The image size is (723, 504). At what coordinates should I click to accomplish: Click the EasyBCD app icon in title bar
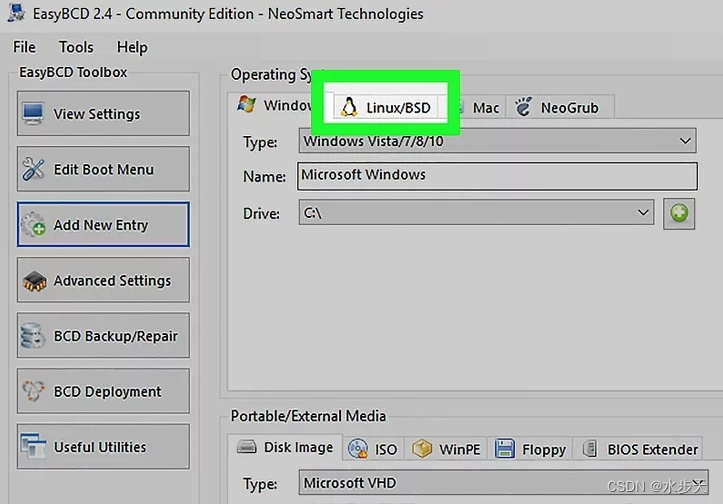pyautogui.click(x=17, y=12)
